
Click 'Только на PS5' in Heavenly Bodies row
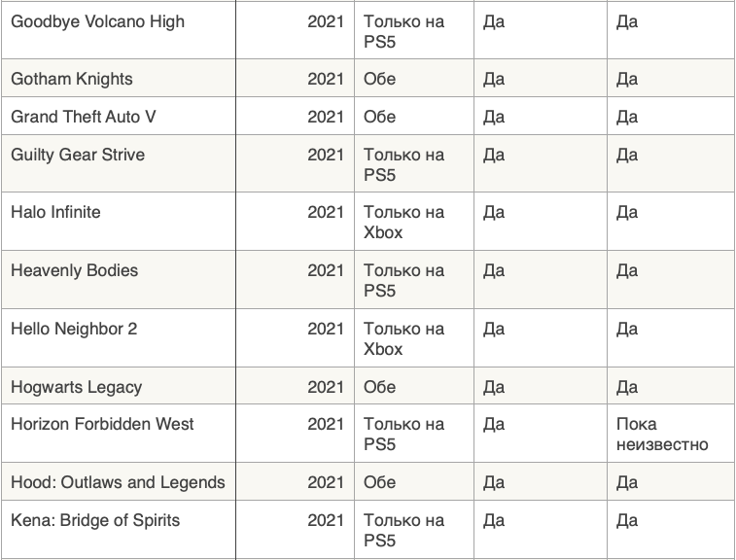click(403, 281)
